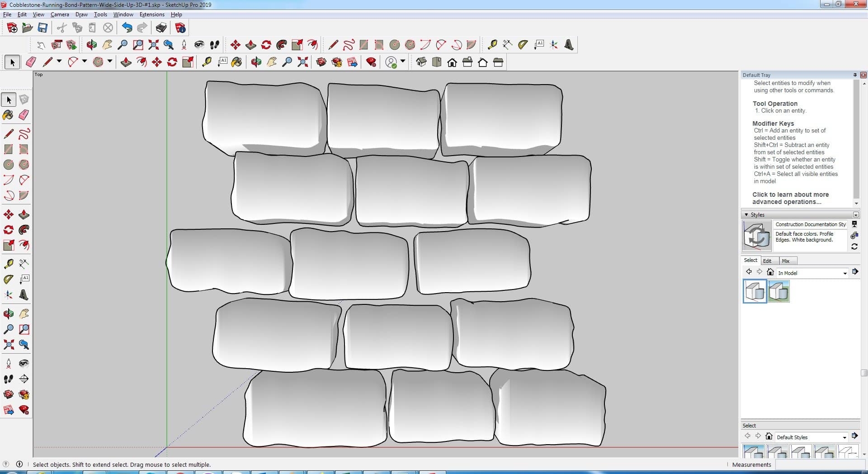
Task: Click the learn about advanced operations link
Action: click(790, 198)
